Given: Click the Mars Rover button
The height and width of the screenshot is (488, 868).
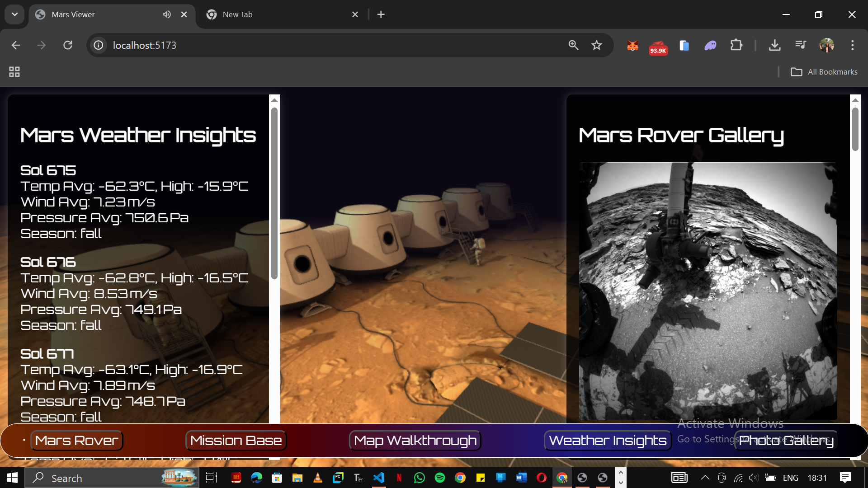Looking at the screenshot, I should pos(76,441).
